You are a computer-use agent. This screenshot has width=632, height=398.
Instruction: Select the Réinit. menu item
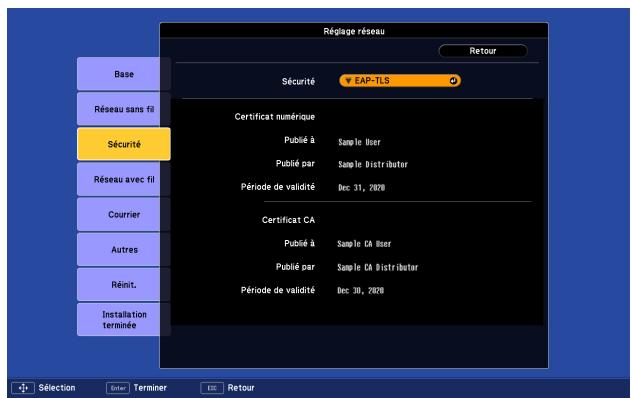[124, 285]
